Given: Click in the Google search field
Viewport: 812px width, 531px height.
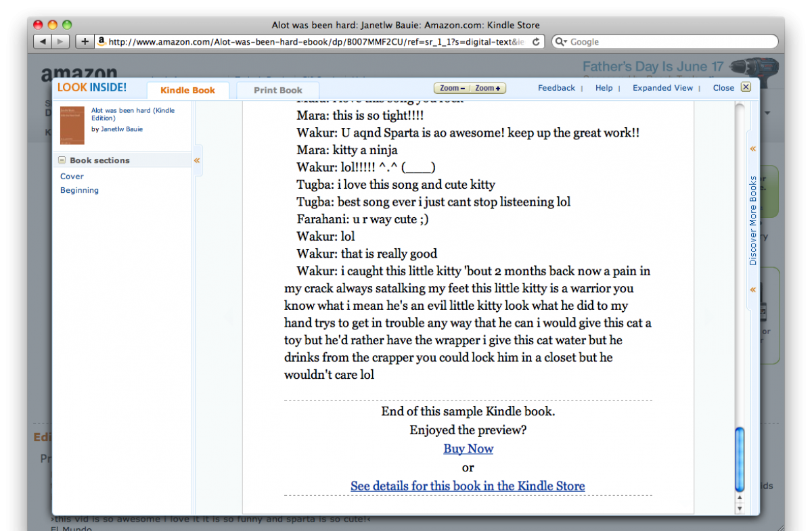Looking at the screenshot, I should click(x=670, y=42).
